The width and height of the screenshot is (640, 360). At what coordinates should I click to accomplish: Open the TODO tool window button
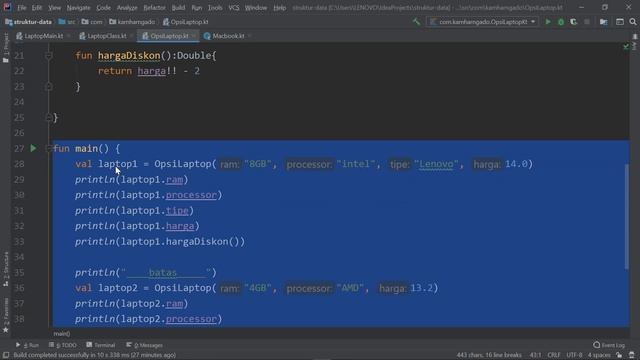click(x=62, y=345)
